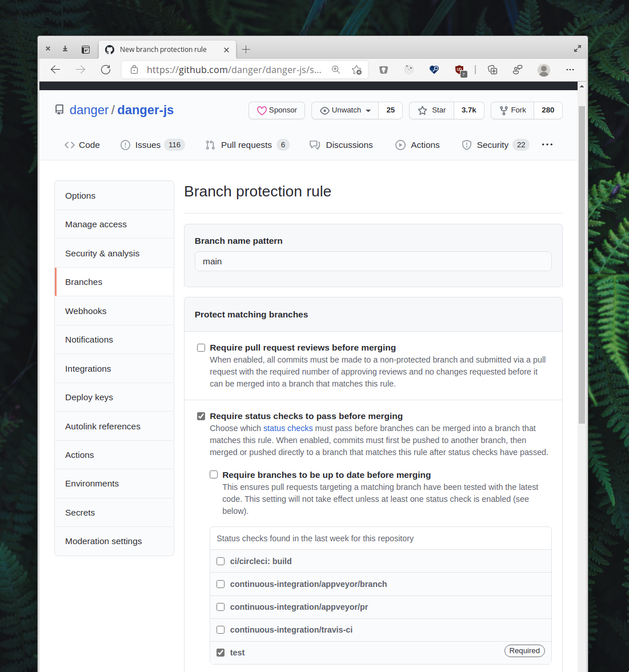Screen dimensions: 629x672
Task: Open the browser profile avatar
Action: pyautogui.click(x=544, y=70)
